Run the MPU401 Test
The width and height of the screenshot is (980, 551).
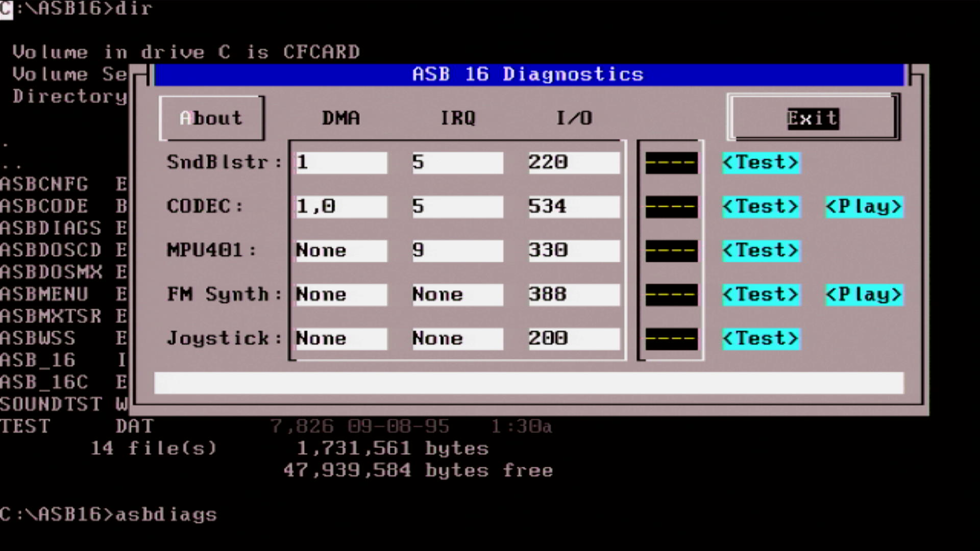[x=761, y=251]
